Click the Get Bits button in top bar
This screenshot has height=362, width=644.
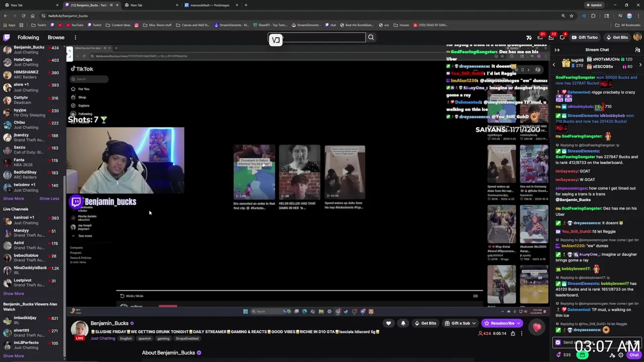pyautogui.click(x=617, y=37)
